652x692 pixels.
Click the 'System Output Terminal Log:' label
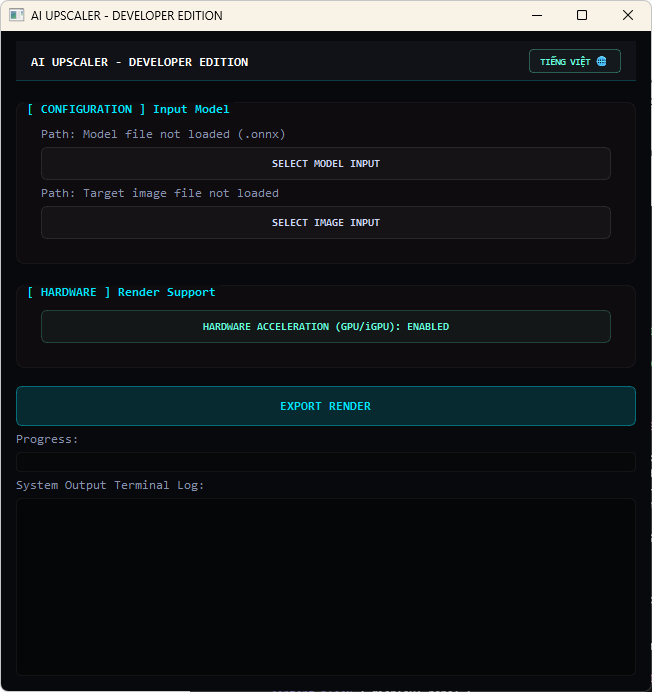tap(110, 485)
